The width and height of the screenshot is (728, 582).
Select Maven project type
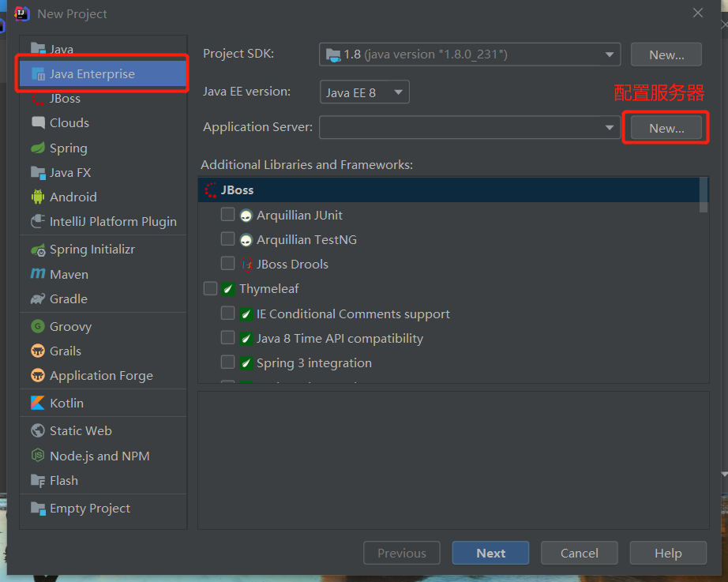(x=103, y=274)
